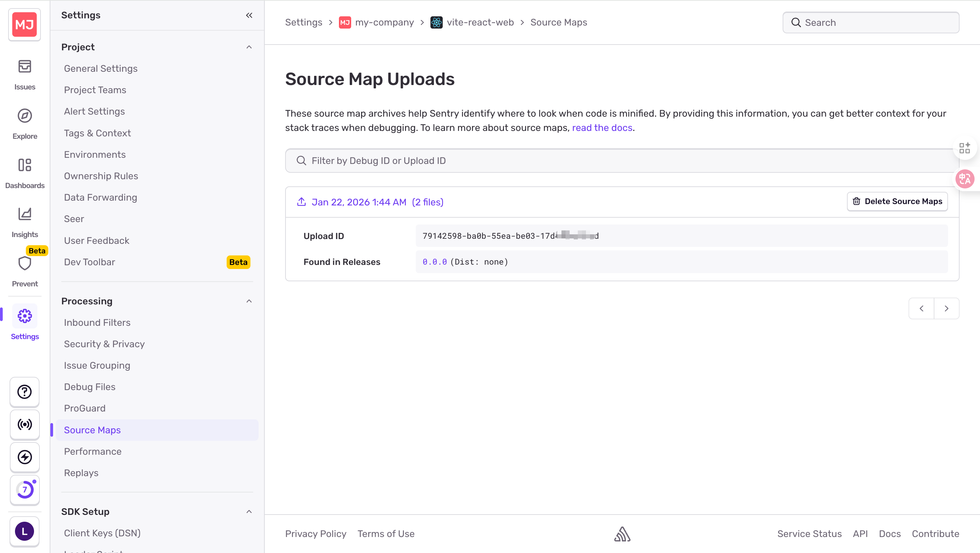Image resolution: width=980 pixels, height=553 pixels.
Task: Focus the Filter by Debug ID field
Action: (x=622, y=161)
